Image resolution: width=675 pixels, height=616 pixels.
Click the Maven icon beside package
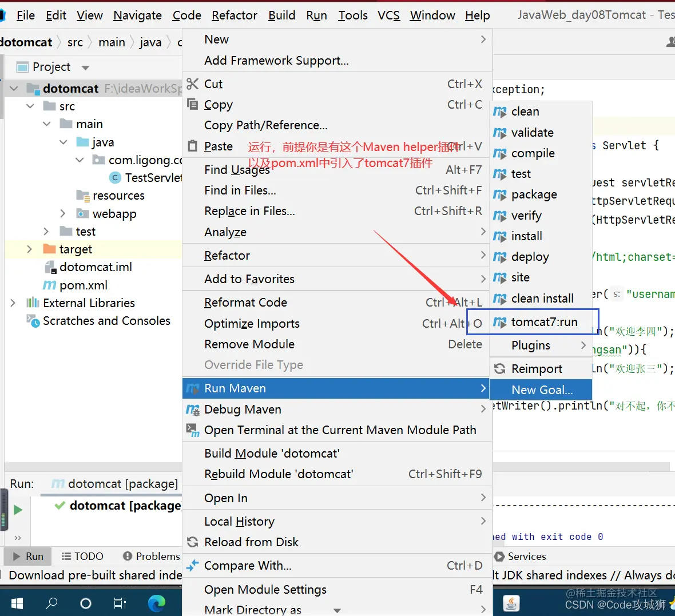tap(499, 194)
